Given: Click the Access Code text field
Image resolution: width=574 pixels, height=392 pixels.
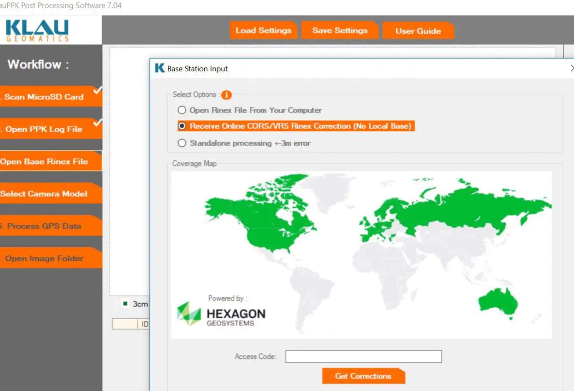Looking at the screenshot, I should coord(363,357).
